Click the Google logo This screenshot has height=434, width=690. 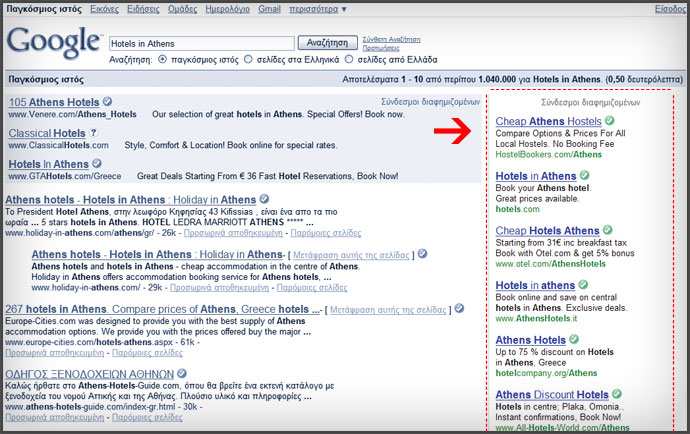[54, 42]
